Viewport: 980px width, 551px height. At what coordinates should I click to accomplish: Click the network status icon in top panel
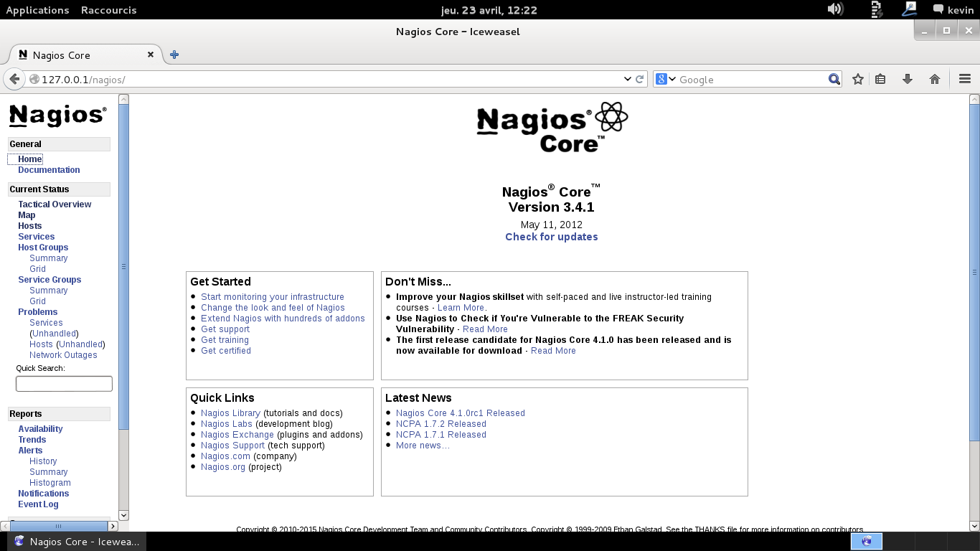pos(910,9)
